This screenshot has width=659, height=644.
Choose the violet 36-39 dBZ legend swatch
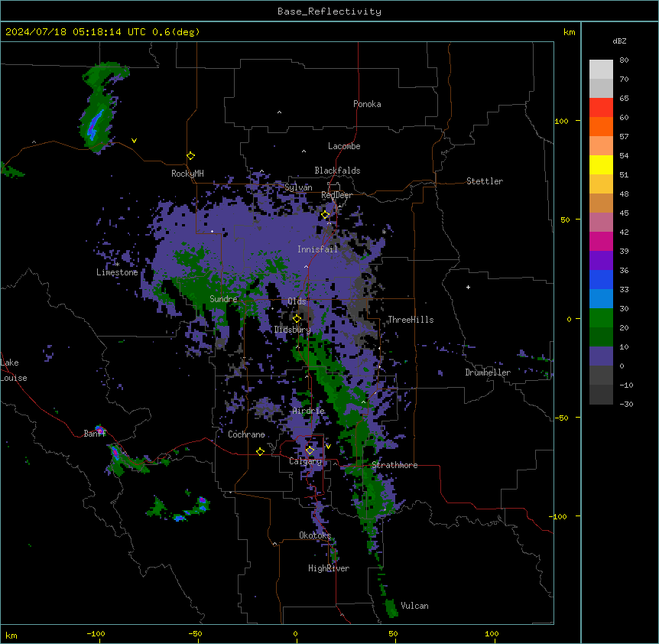point(601,260)
